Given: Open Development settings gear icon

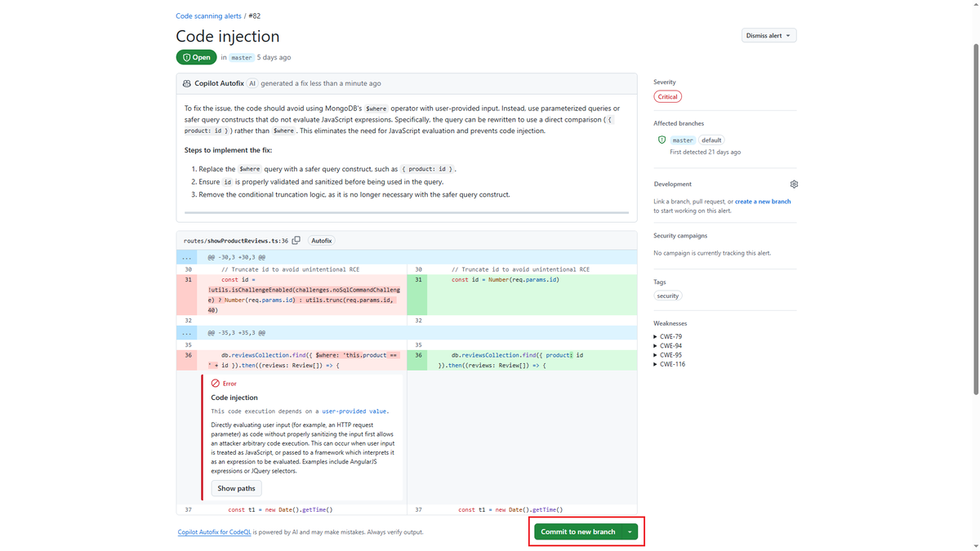Looking at the screenshot, I should click(794, 184).
